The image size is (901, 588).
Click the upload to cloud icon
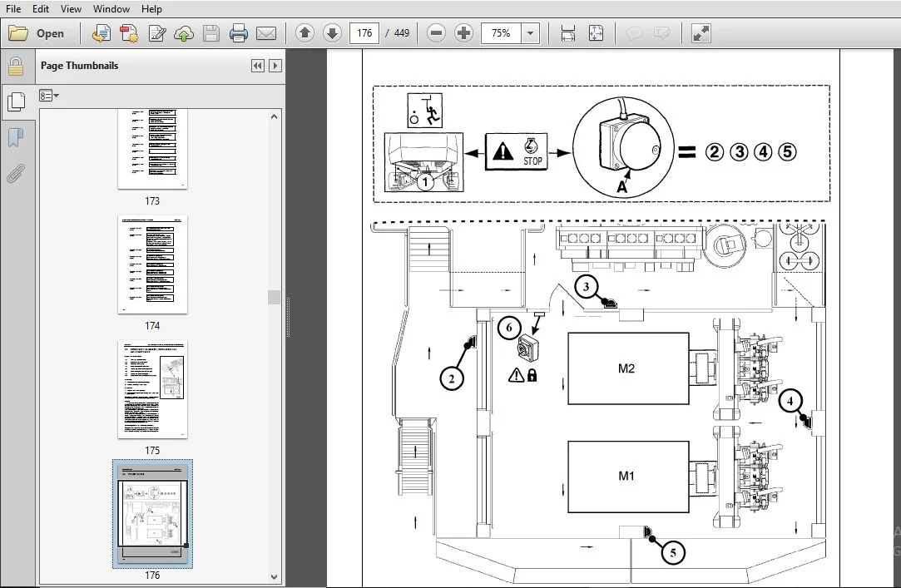(184, 33)
